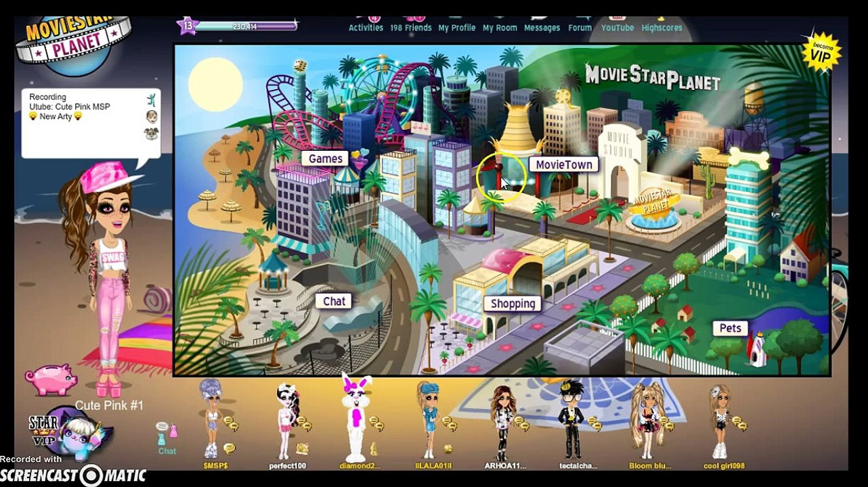Viewport: 868px width, 487px height.
Task: Click the dancing figure animation icon in status box
Action: coord(151,99)
